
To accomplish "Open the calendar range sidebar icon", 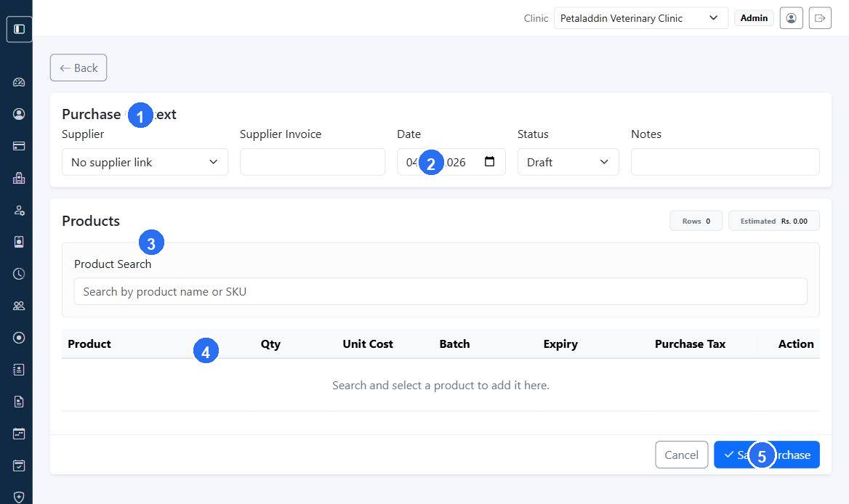I will (x=19, y=434).
